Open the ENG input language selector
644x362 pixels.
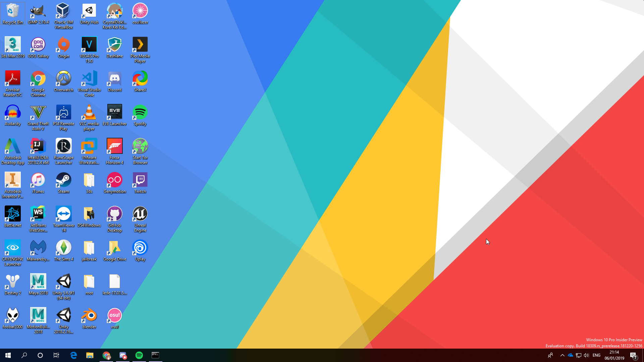click(x=596, y=355)
